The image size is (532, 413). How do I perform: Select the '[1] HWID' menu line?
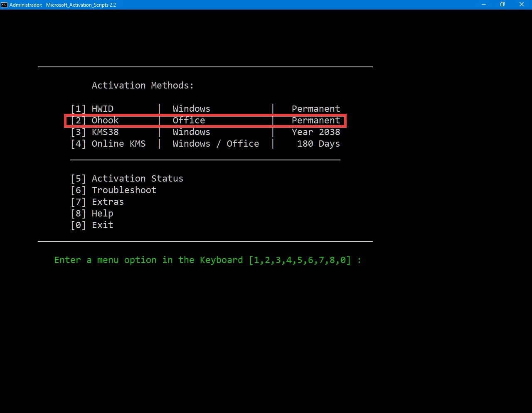(x=205, y=109)
